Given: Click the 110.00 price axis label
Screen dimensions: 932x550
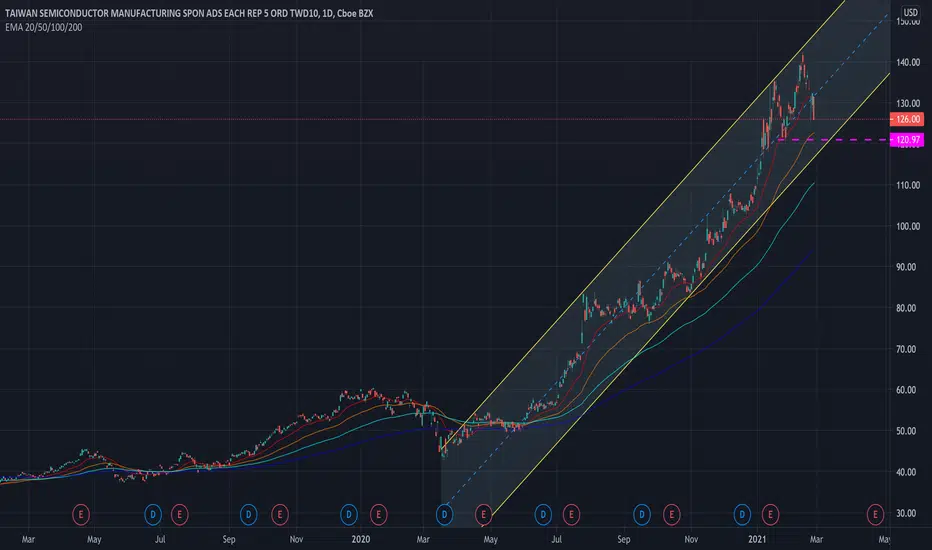Looking at the screenshot, I should coord(908,186).
